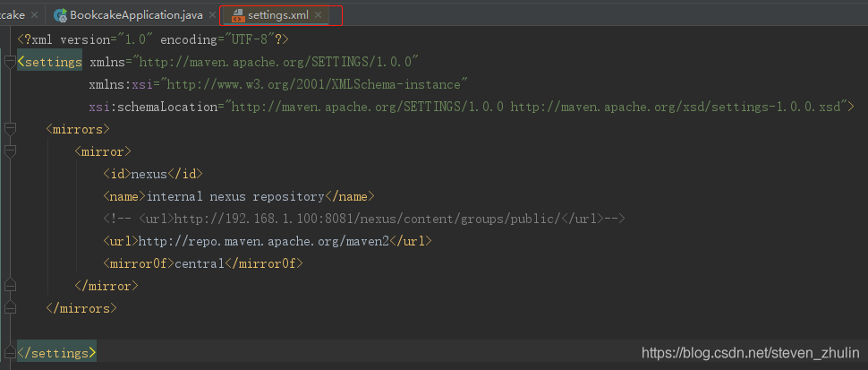
Task: Click the settings.xml file type icon
Action: pos(238,15)
